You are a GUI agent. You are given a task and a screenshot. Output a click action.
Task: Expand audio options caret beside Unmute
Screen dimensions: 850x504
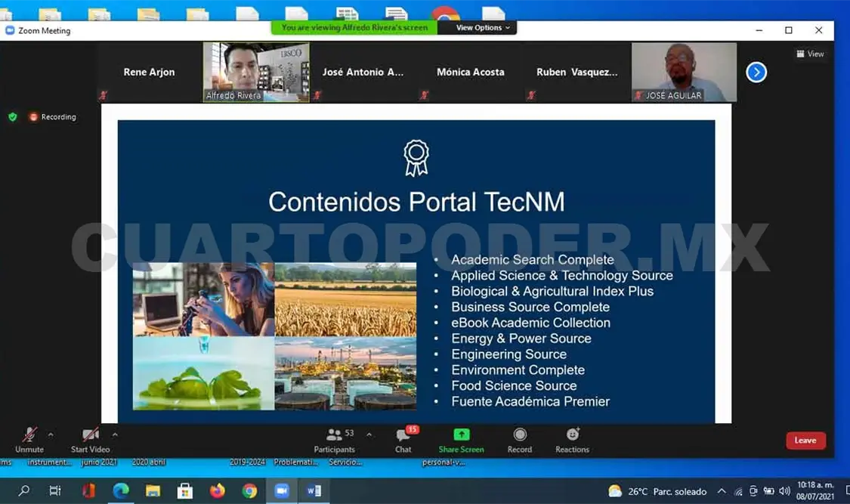click(x=51, y=434)
